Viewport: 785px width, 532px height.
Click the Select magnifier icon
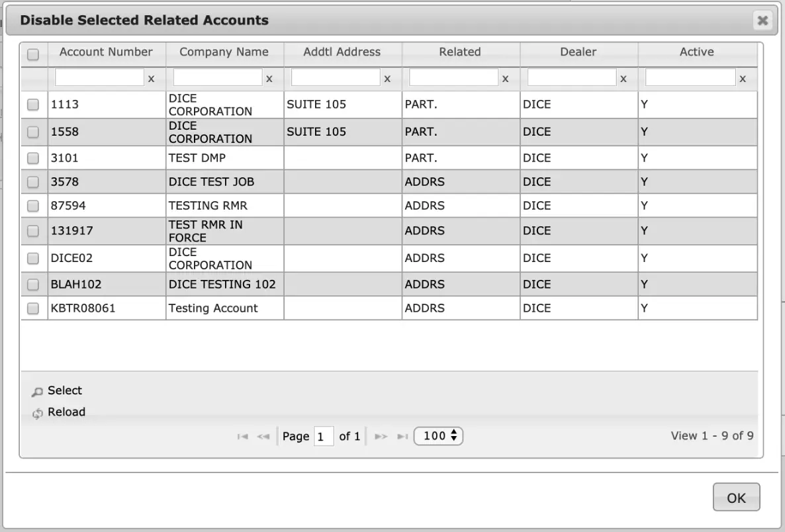[x=37, y=392]
